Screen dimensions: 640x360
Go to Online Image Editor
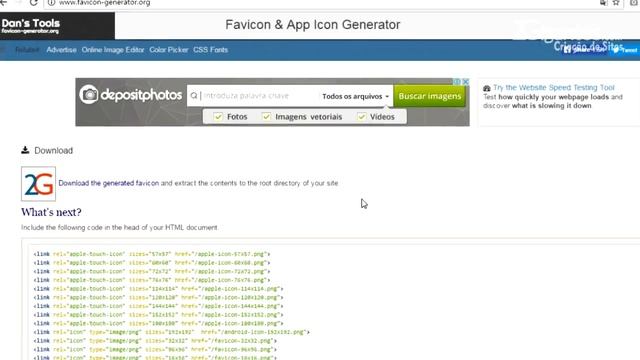113,50
